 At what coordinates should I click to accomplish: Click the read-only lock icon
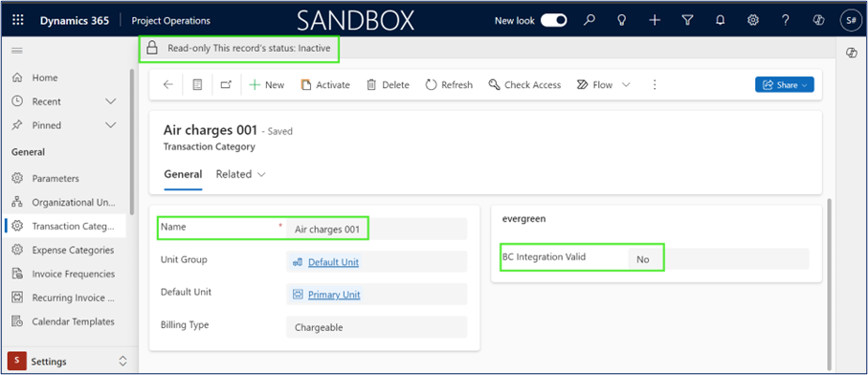coord(151,48)
